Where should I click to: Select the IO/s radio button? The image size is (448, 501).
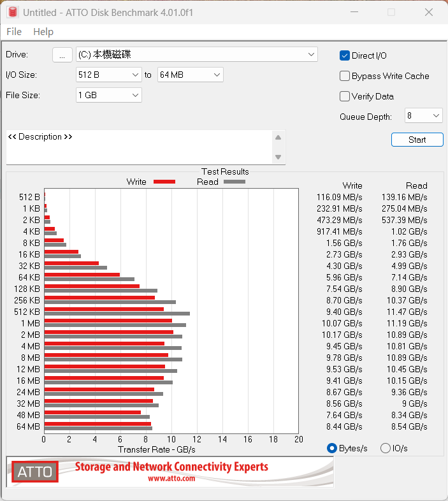coord(386,448)
